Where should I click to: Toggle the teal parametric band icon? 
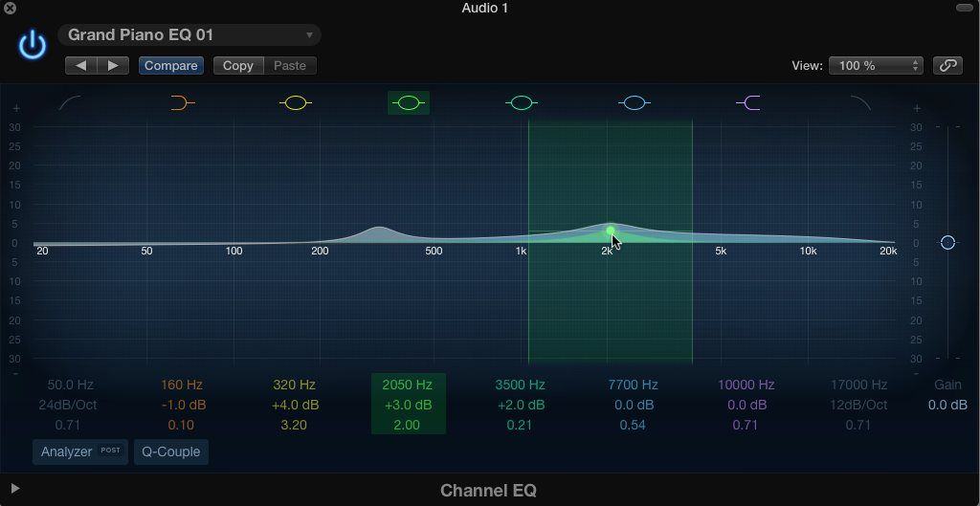522,103
